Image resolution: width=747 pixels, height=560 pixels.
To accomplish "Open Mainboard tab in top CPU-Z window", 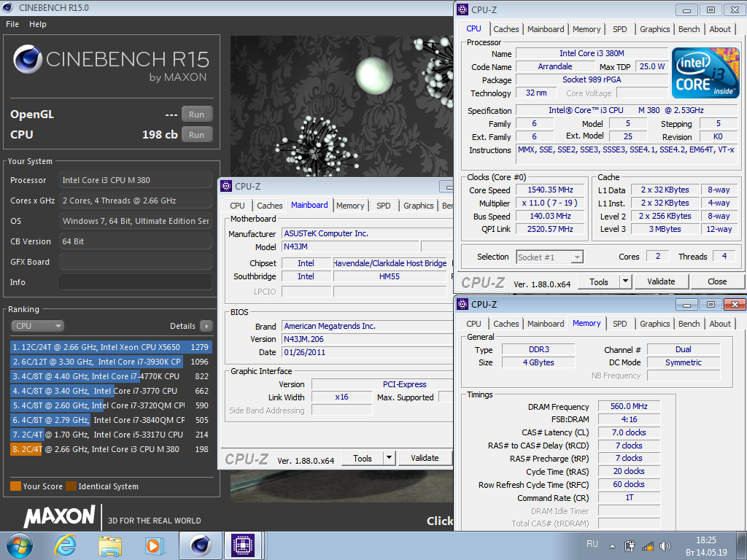I will click(546, 29).
